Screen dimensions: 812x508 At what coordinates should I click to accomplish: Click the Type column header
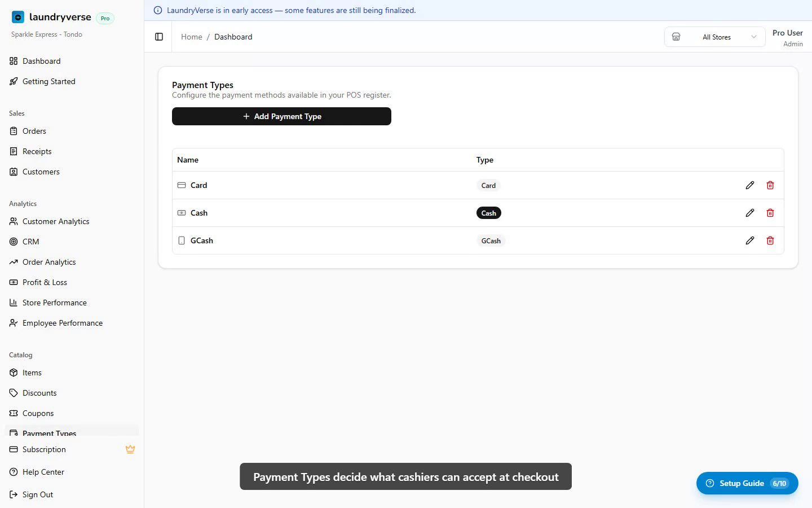click(485, 160)
